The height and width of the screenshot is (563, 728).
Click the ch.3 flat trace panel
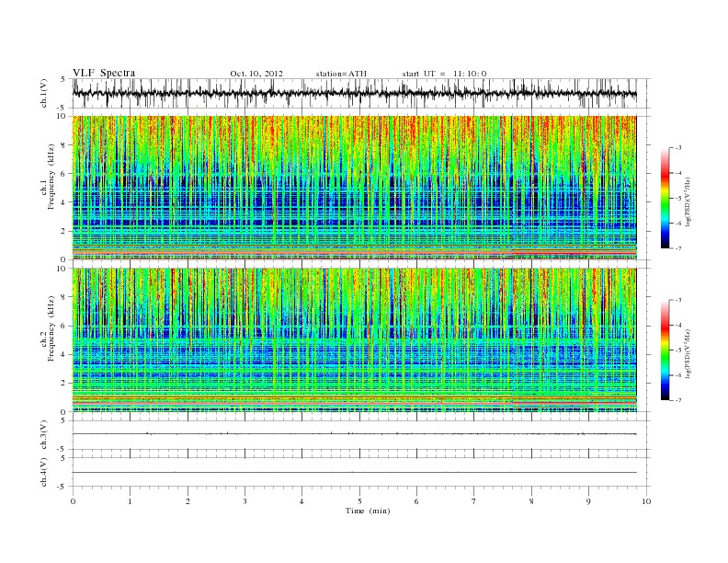pyautogui.click(x=361, y=435)
